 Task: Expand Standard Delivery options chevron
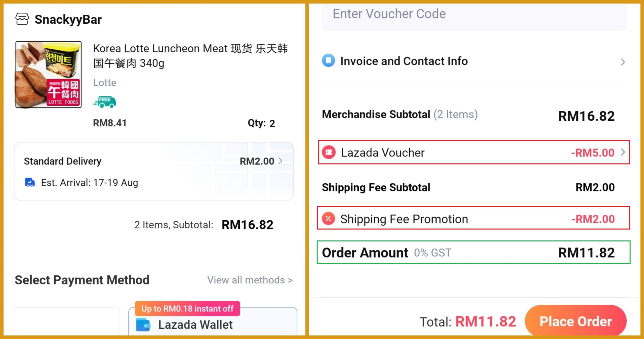(281, 161)
